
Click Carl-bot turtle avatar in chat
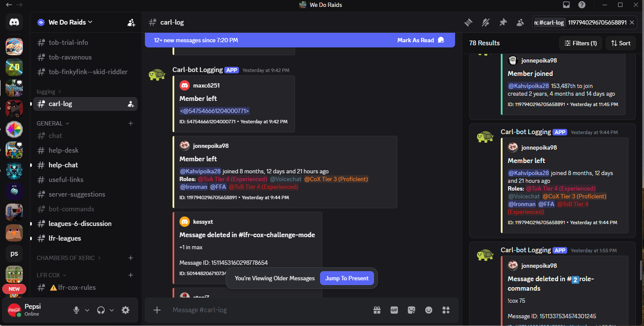tap(157, 75)
